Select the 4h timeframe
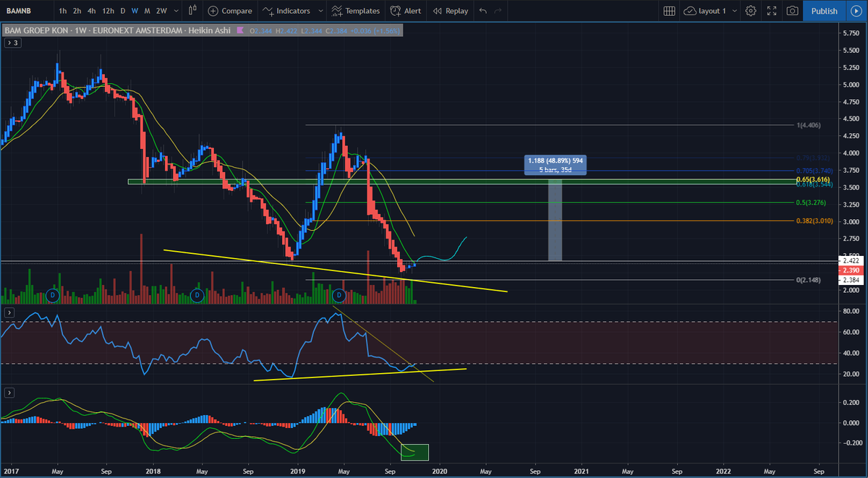The height and width of the screenshot is (478, 868). click(x=91, y=11)
